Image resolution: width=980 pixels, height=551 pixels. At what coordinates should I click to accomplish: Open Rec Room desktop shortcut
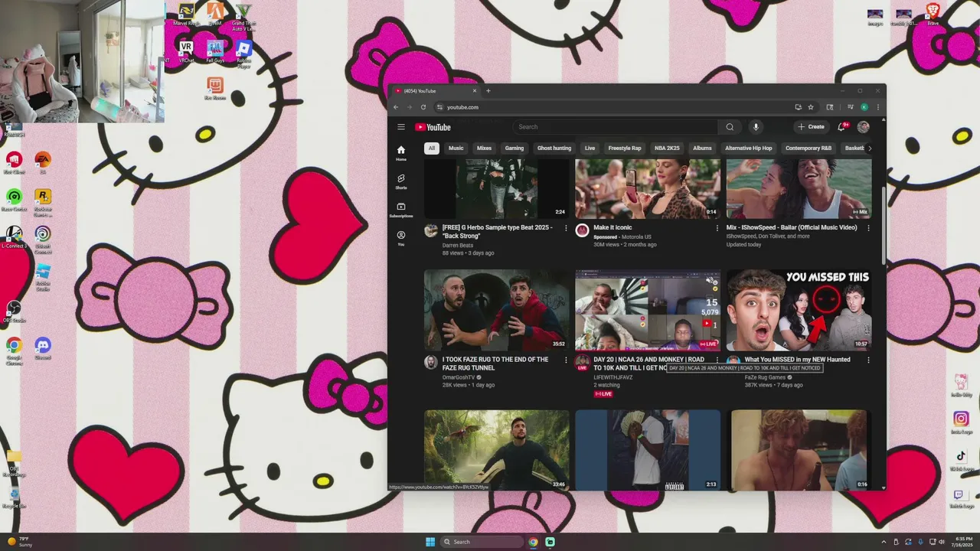(x=215, y=88)
